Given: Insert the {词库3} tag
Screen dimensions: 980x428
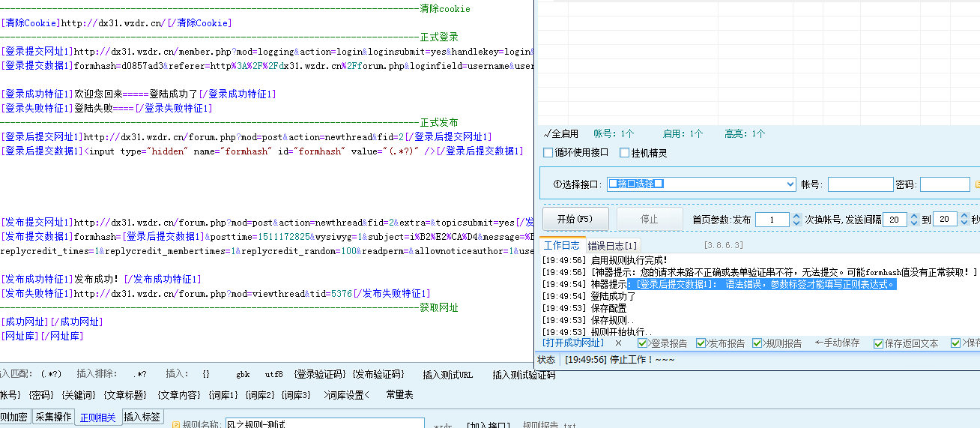Looking at the screenshot, I should [x=295, y=395].
